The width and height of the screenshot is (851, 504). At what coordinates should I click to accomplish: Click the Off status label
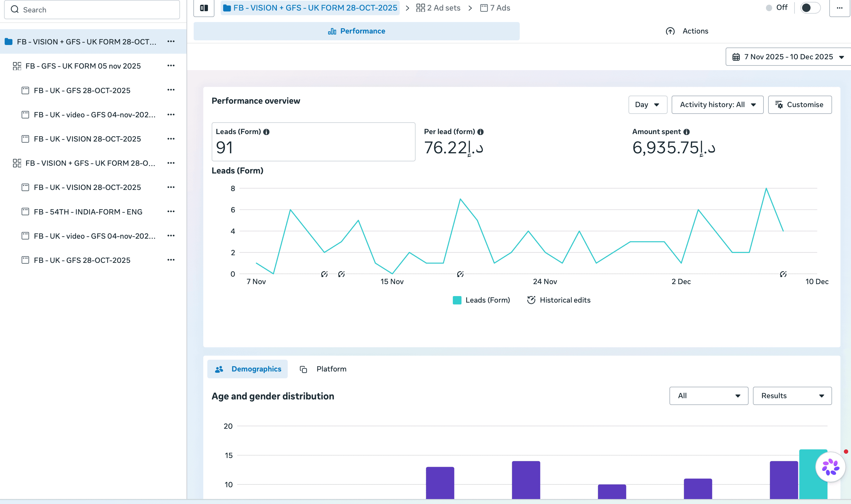[x=782, y=7]
